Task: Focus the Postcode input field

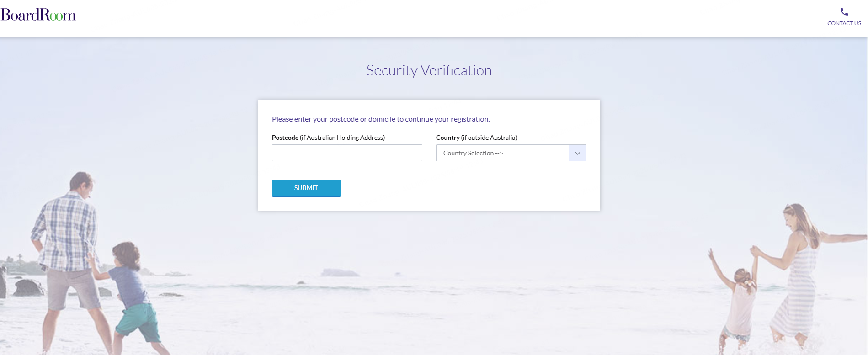Action: coord(347,153)
